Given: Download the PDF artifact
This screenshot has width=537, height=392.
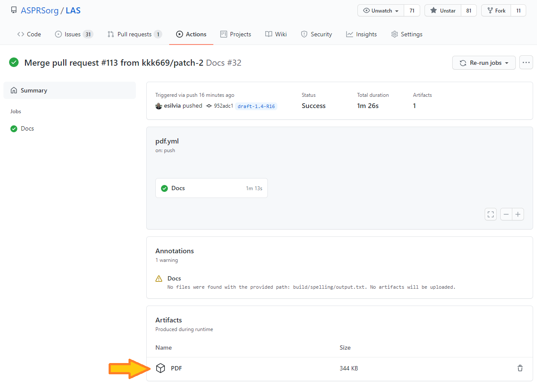Looking at the screenshot, I should click(x=177, y=368).
